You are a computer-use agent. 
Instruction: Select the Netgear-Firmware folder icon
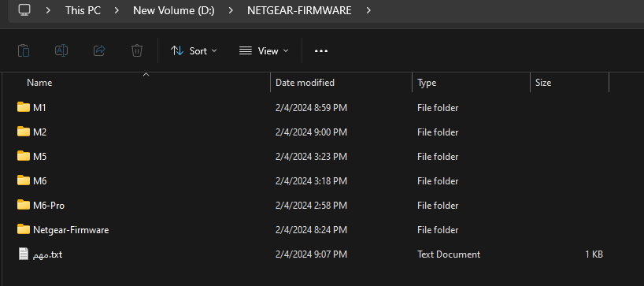[24, 229]
